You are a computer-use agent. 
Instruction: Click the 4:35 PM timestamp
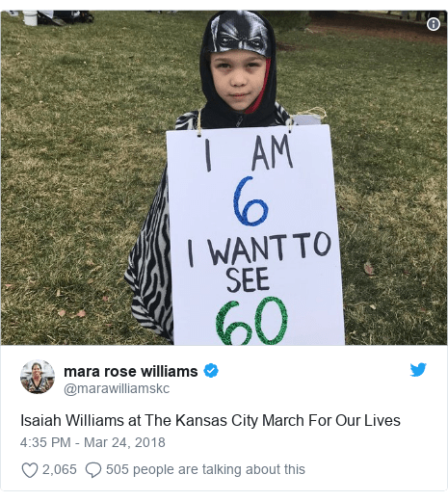click(45, 442)
